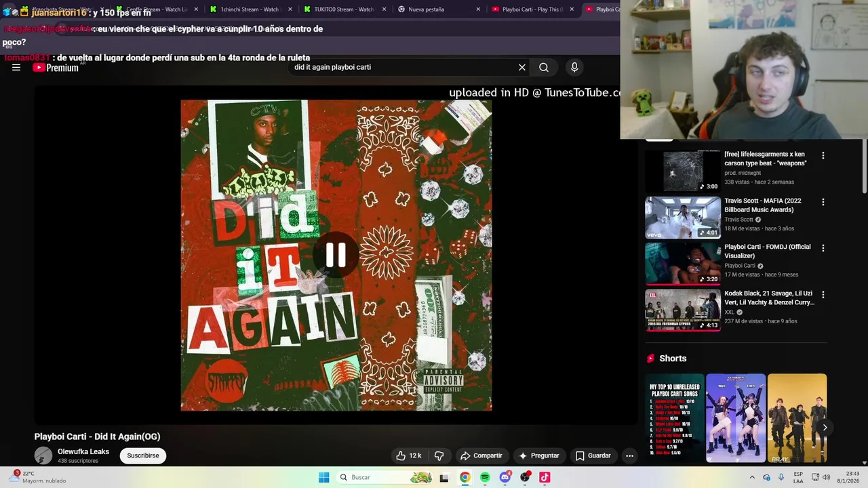Screen dimensions: 868x488
Task: Open the Olewufka Leaks channel name link
Action: coord(83,451)
